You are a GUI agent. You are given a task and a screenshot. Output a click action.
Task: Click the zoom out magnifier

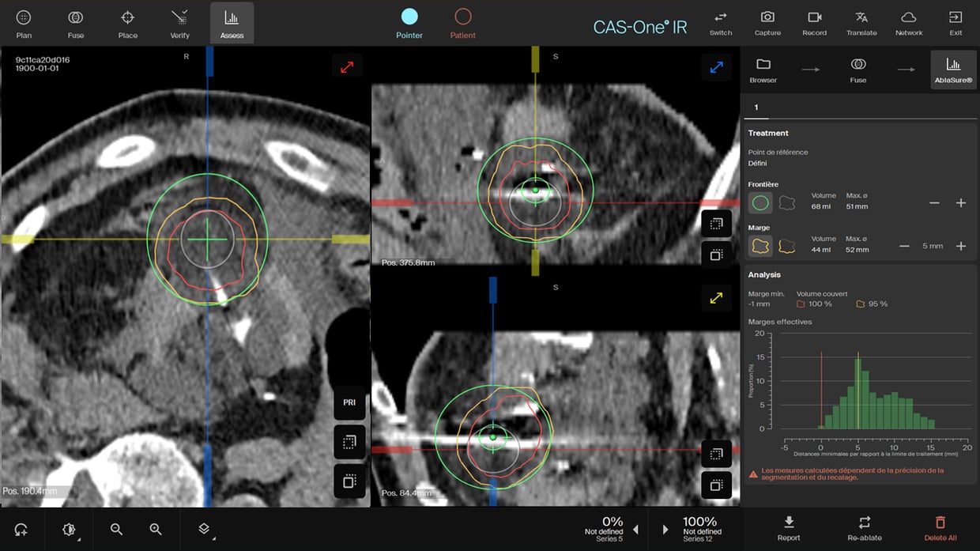[116, 529]
